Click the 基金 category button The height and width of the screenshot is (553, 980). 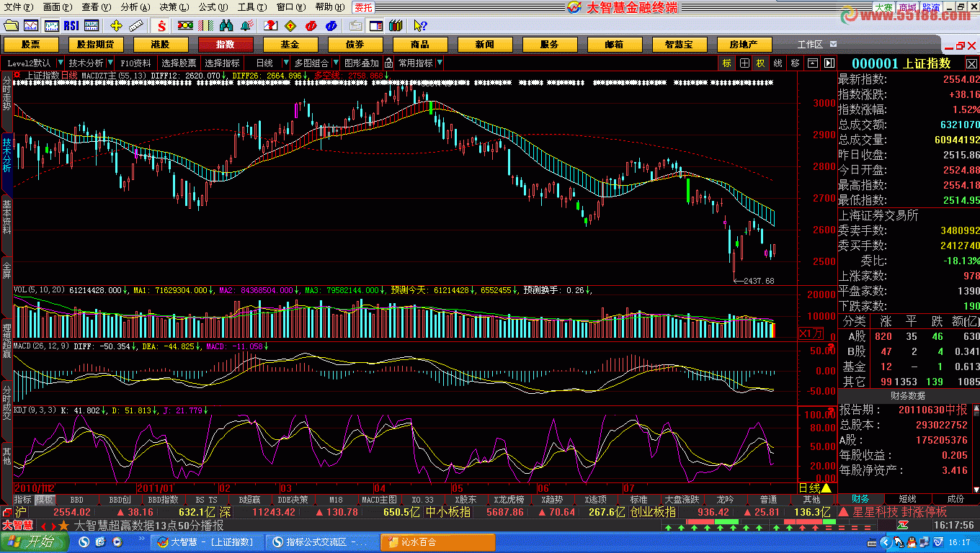point(290,44)
